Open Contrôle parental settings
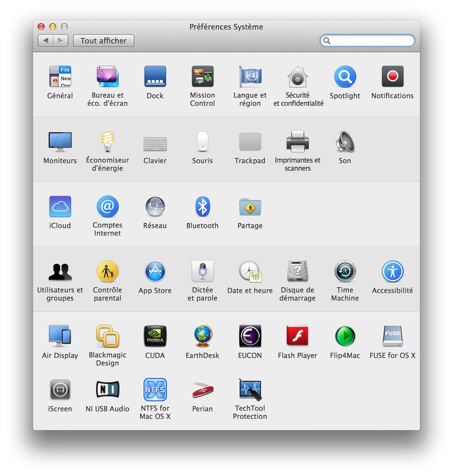Viewport: 453px width, 476px height. click(x=107, y=272)
